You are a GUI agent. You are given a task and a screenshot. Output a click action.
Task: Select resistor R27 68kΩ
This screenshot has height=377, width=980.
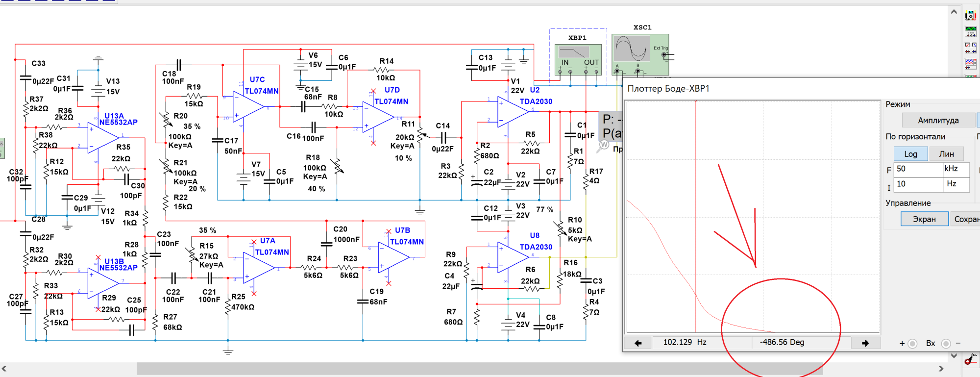[155, 323]
